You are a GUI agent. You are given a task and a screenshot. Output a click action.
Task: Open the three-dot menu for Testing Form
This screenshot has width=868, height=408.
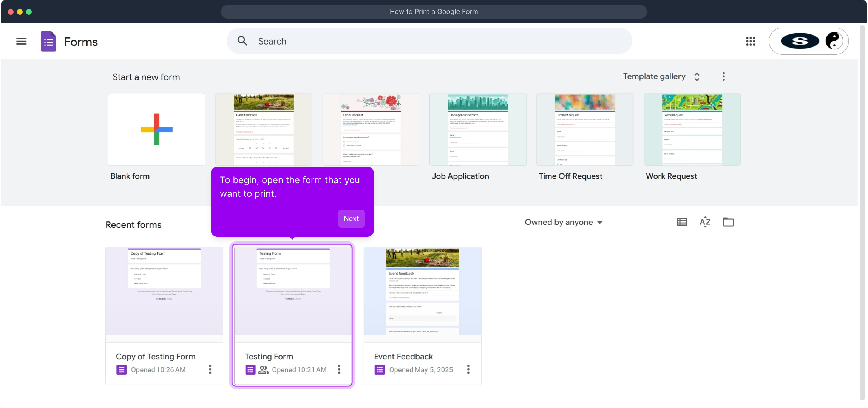[x=339, y=369]
